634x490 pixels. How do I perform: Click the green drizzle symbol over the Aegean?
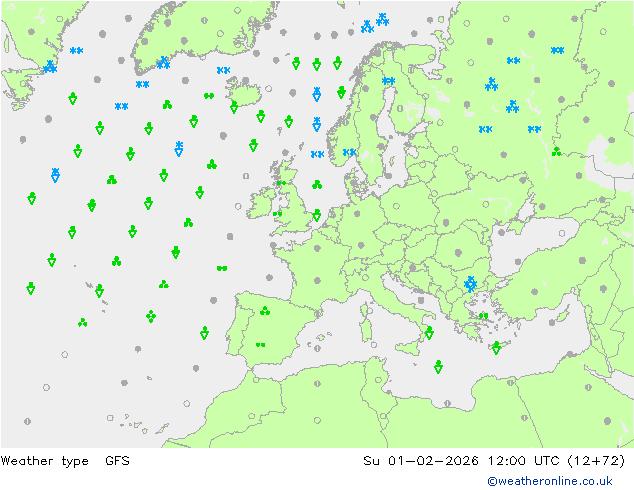(x=484, y=316)
